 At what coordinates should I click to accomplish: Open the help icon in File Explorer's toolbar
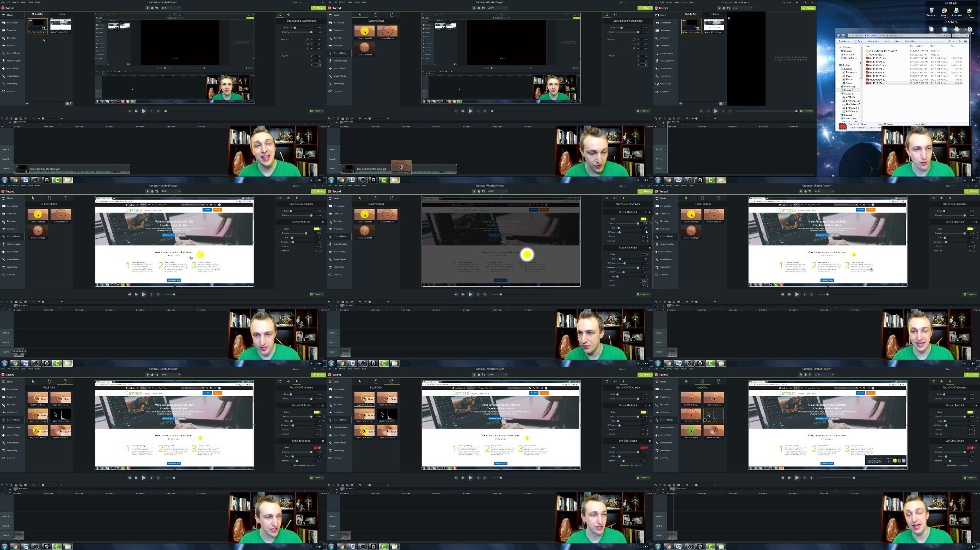tap(965, 41)
